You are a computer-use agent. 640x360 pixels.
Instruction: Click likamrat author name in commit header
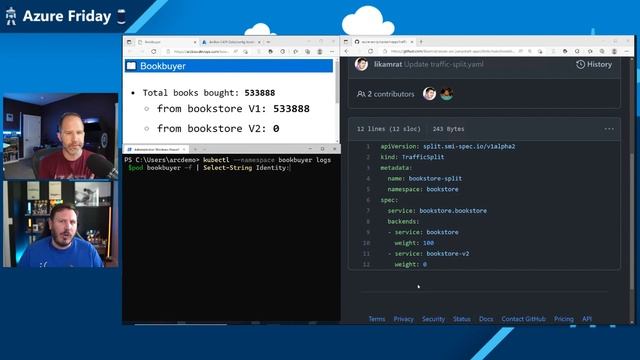388,64
